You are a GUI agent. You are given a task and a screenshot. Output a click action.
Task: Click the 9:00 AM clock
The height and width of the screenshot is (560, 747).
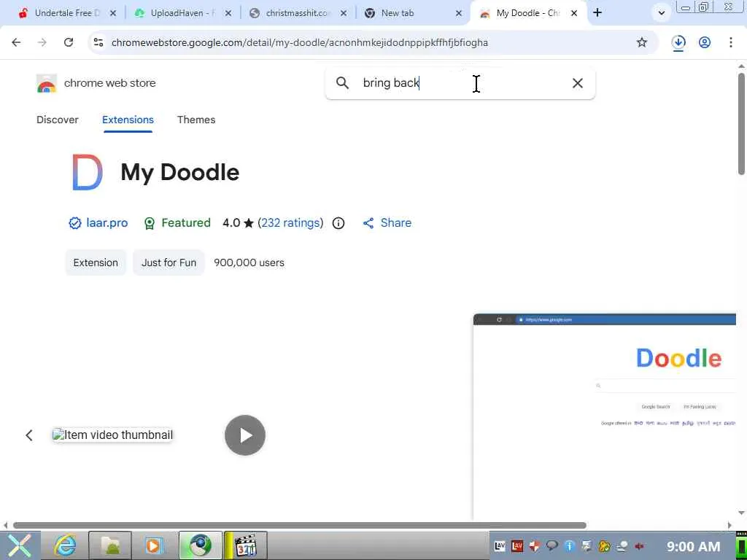pos(693,546)
